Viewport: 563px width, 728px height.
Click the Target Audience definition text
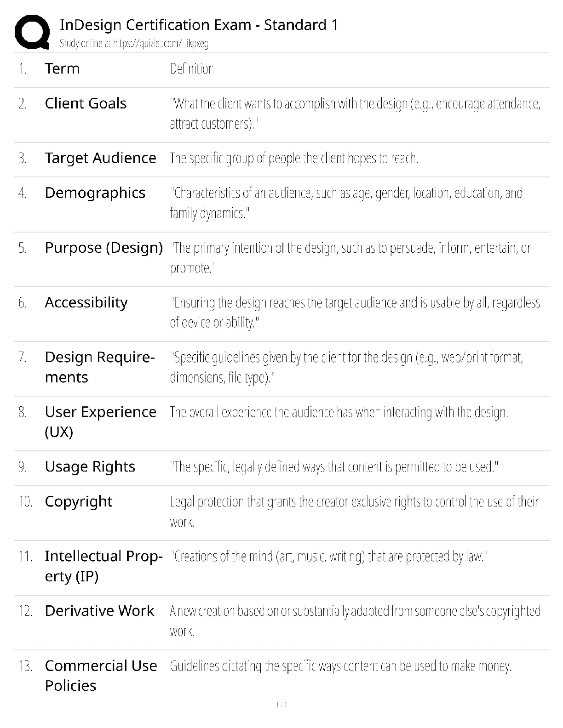pyautogui.click(x=294, y=158)
